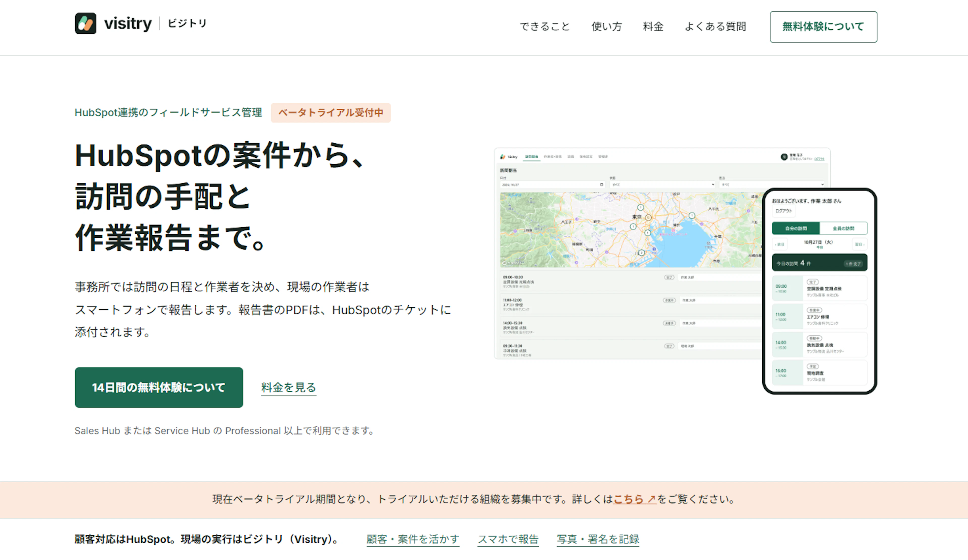Go to previous day in phone mockup

point(780,244)
